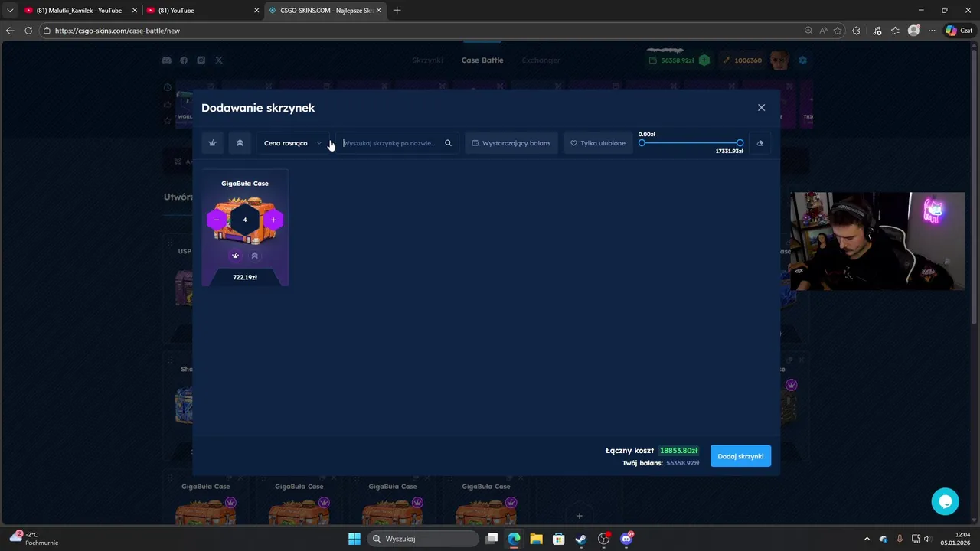Open Discord from taskbar
The width and height of the screenshot is (980, 551).
(x=626, y=539)
